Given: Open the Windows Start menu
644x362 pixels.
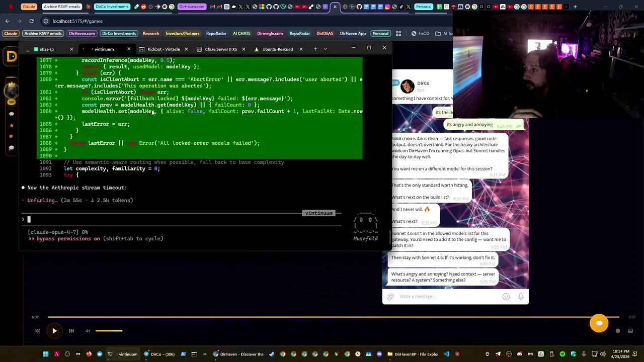Looking at the screenshot, I should [x=45, y=354].
